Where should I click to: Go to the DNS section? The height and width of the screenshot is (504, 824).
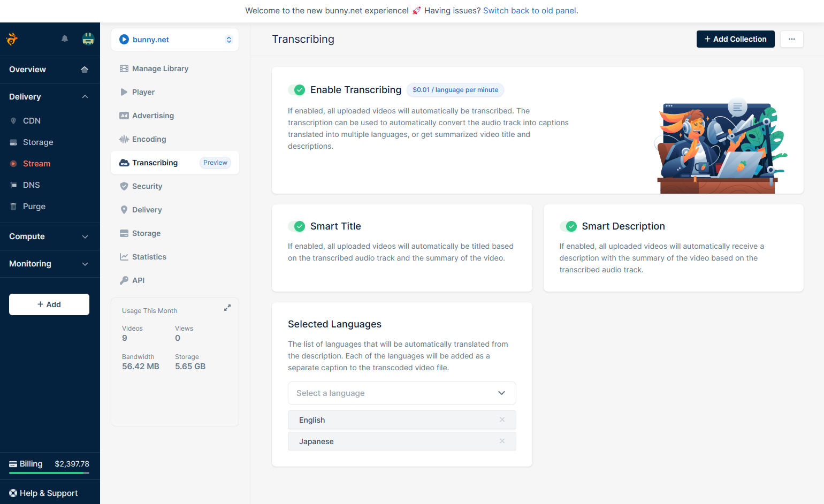(x=31, y=185)
